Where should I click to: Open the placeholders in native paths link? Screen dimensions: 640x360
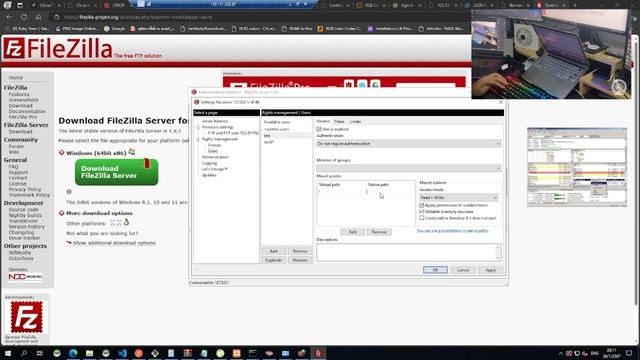pyautogui.click(x=452, y=231)
